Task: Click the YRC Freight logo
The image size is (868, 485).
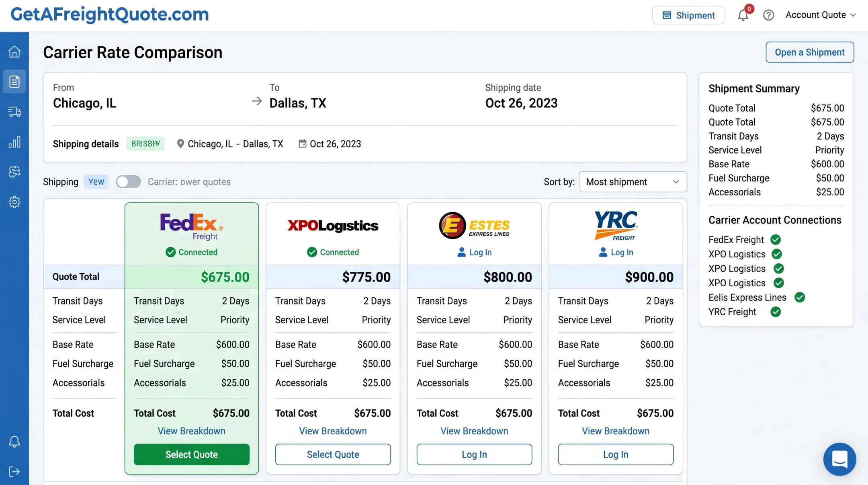Action: 616,226
